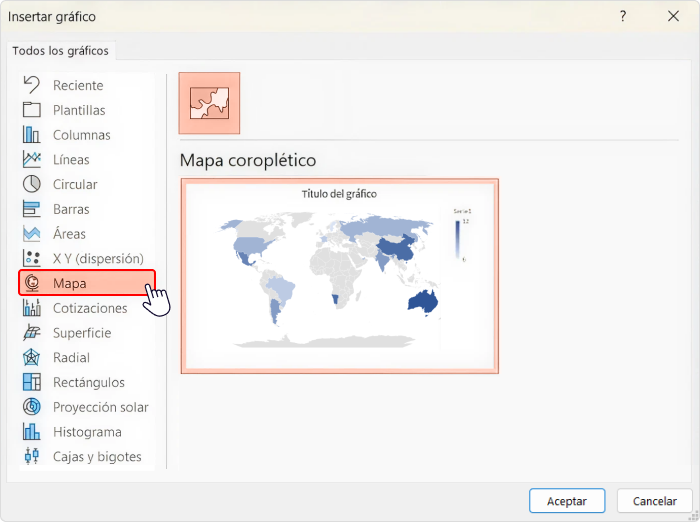Click the Plantillas label

(79, 110)
